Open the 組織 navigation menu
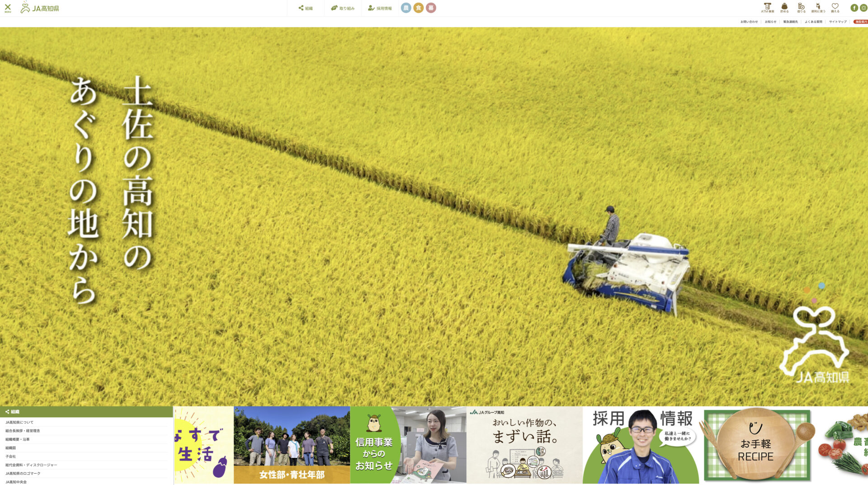 pos(306,8)
